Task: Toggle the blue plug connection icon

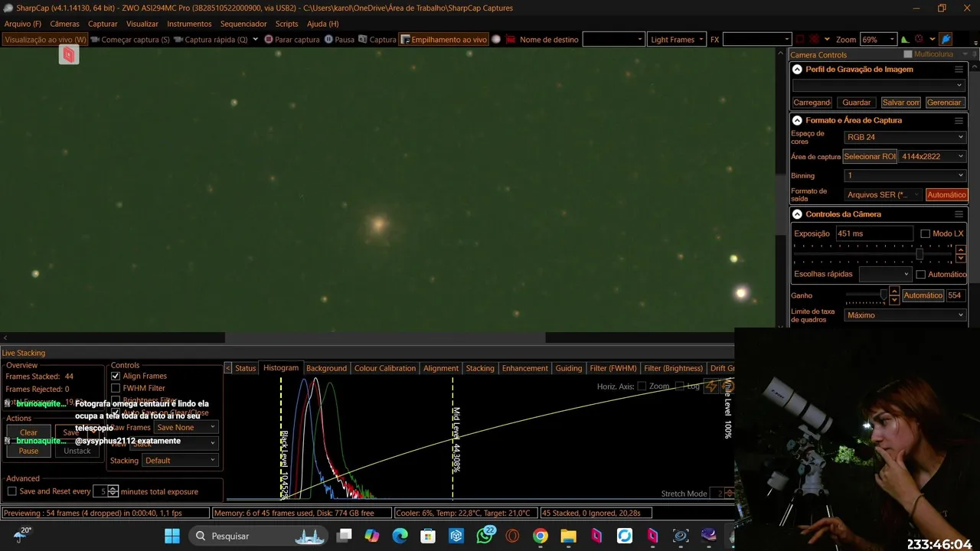Action: [946, 39]
